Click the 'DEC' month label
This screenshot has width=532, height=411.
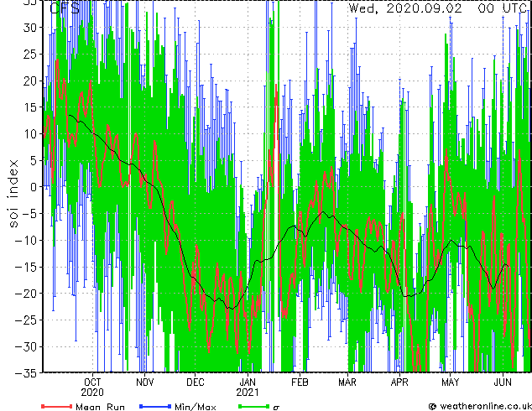196,382
